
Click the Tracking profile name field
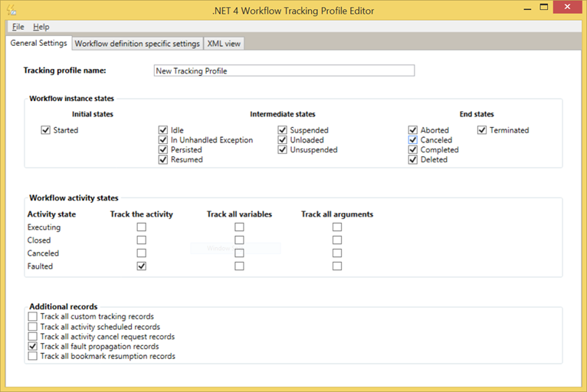coord(284,70)
